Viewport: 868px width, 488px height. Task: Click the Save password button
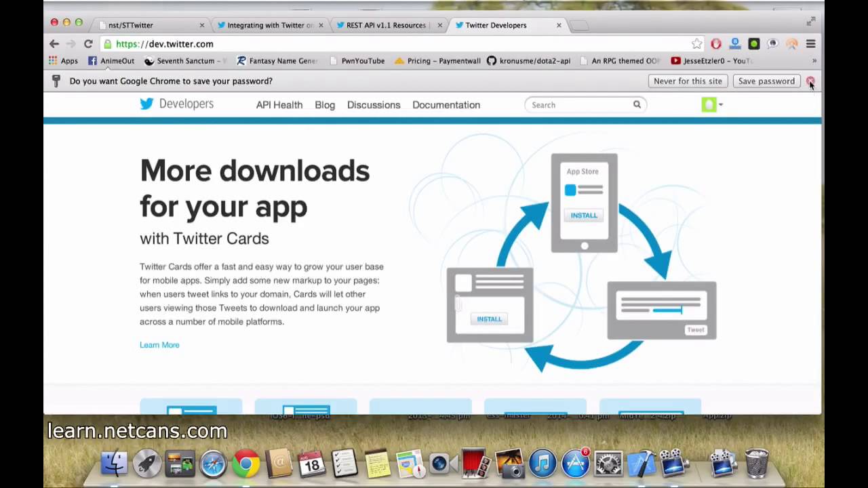[766, 81]
